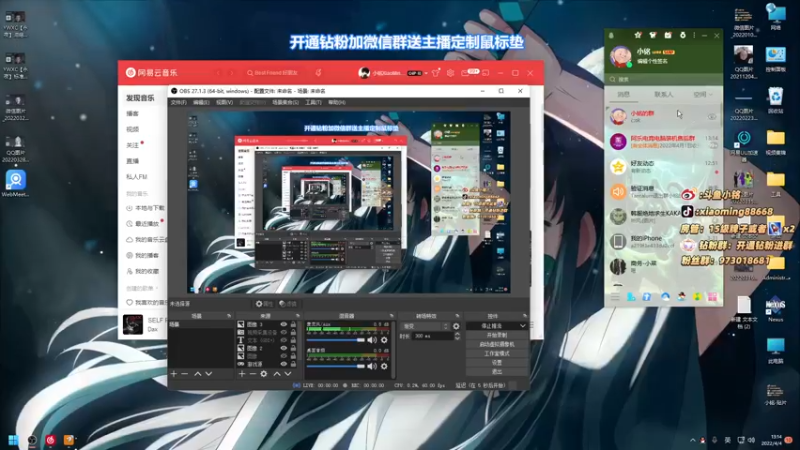Click 退出 button in OBS controls
Screen dimensions: 800x450
click(496, 372)
